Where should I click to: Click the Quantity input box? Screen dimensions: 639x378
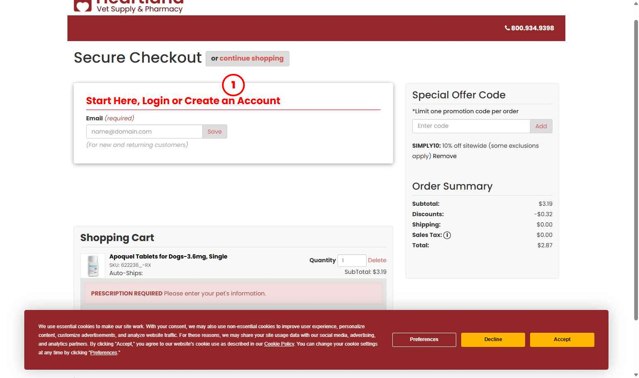352,260
